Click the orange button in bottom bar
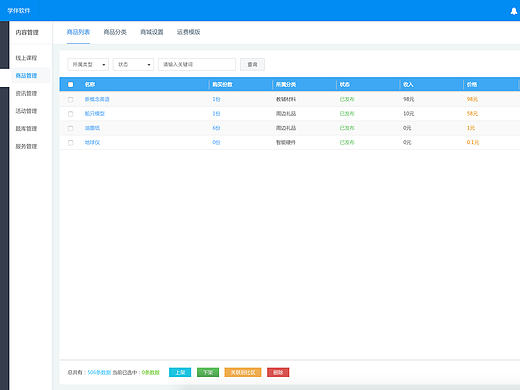 [243, 372]
